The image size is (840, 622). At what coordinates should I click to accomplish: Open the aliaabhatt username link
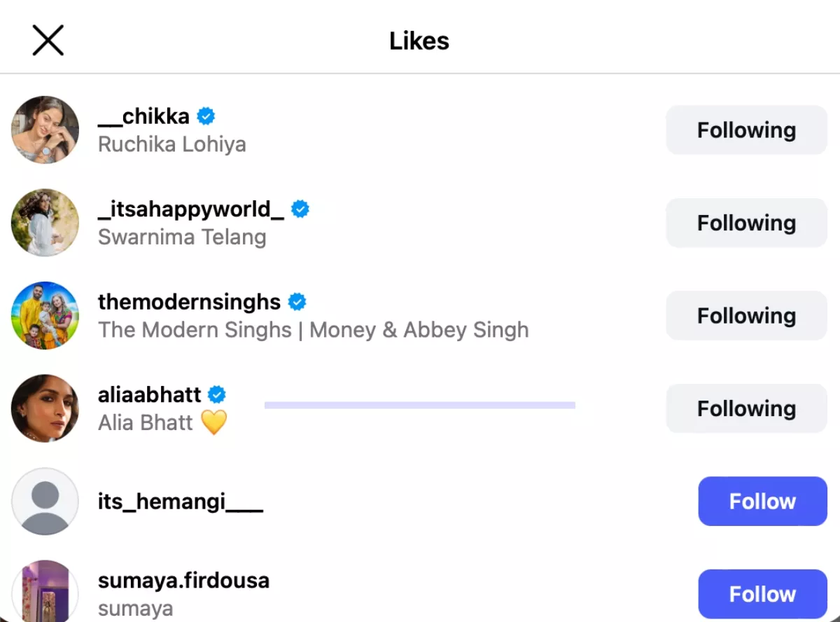pos(150,395)
